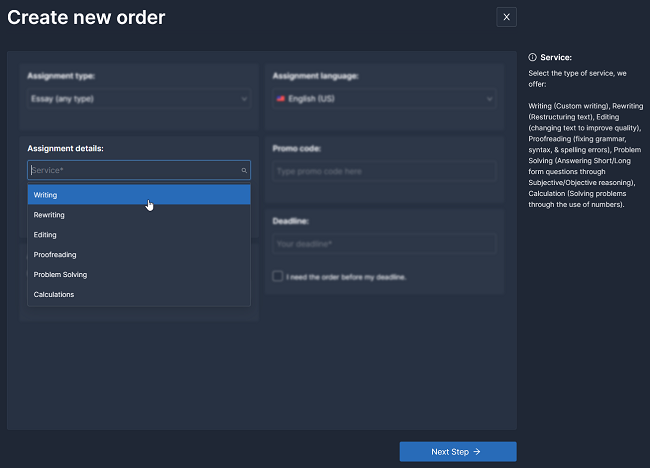The width and height of the screenshot is (650, 468).
Task: Open the Assignment type dropdown
Action: (x=138, y=99)
